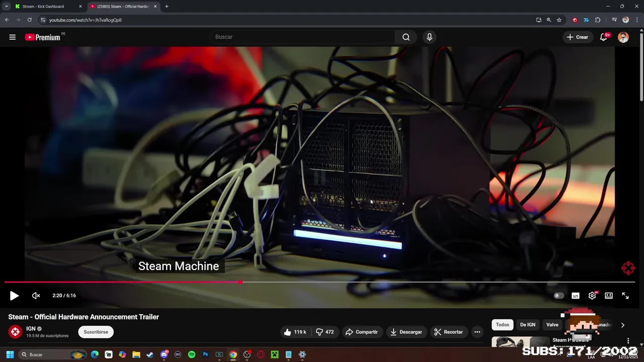Create content with Crear button
Viewport: 644px width, 362px height.
point(578,37)
